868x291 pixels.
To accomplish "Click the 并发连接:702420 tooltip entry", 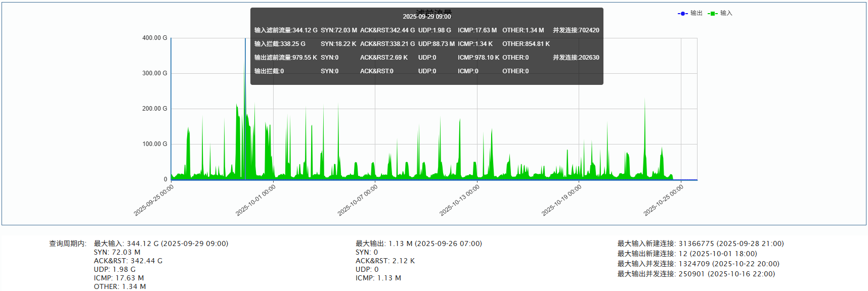I will [576, 30].
